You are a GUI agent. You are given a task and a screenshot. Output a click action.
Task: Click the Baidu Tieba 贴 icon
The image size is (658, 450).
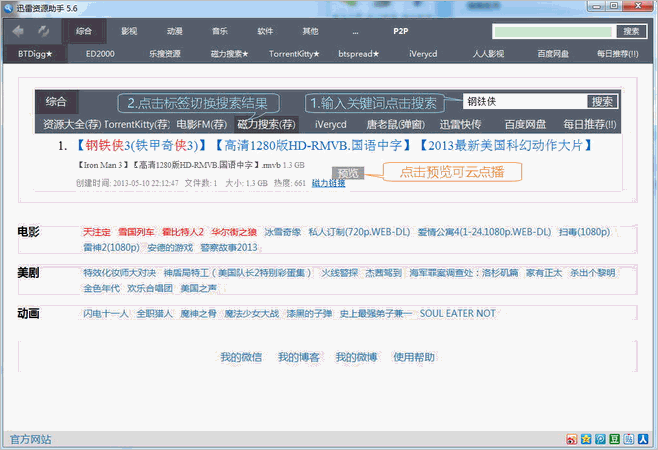[629, 439]
